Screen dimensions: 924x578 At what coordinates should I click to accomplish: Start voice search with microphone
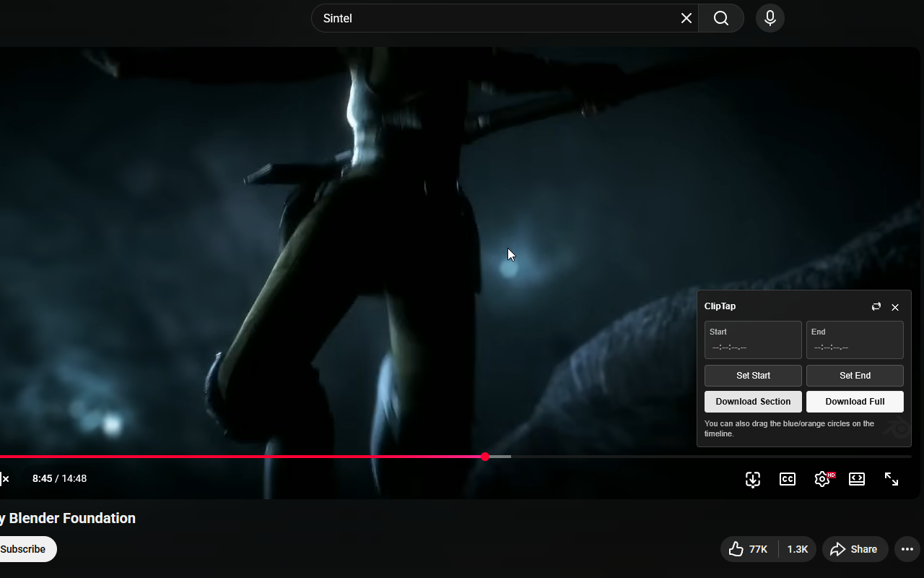770,18
